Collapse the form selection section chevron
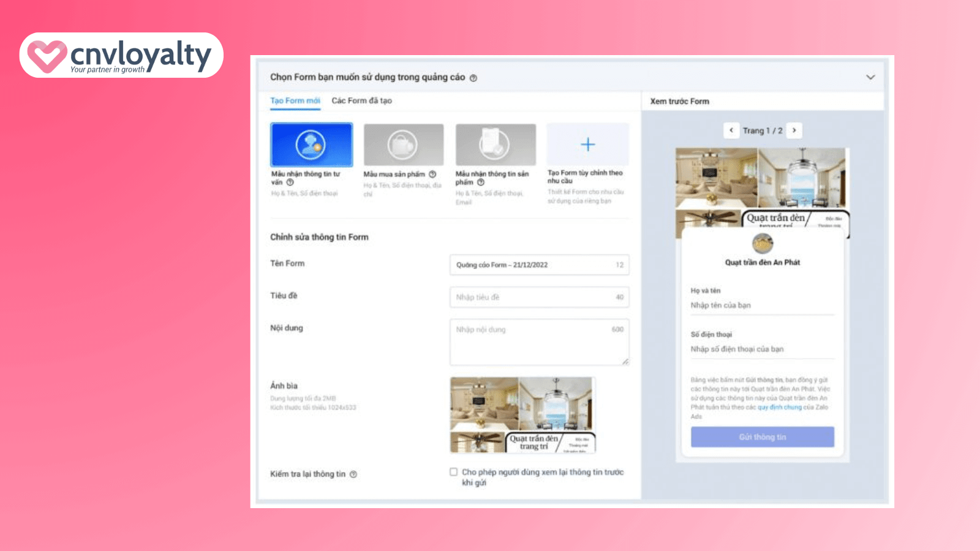The width and height of the screenshot is (980, 551). tap(870, 77)
